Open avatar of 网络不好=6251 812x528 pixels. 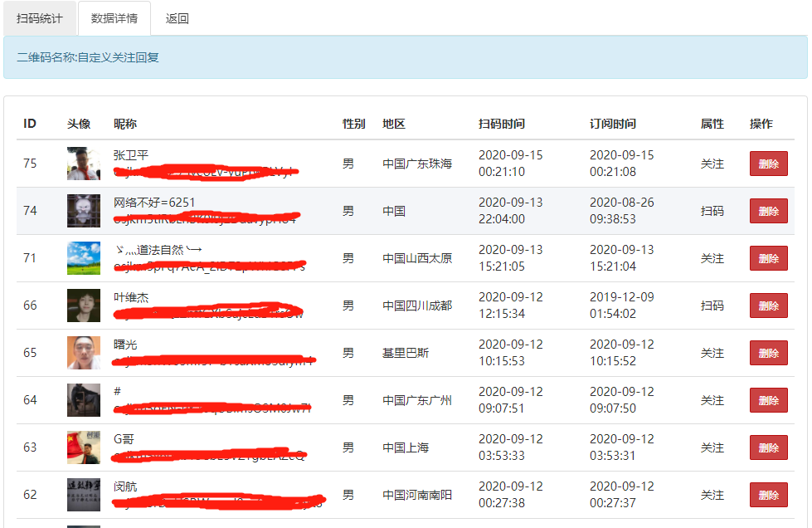click(x=84, y=211)
